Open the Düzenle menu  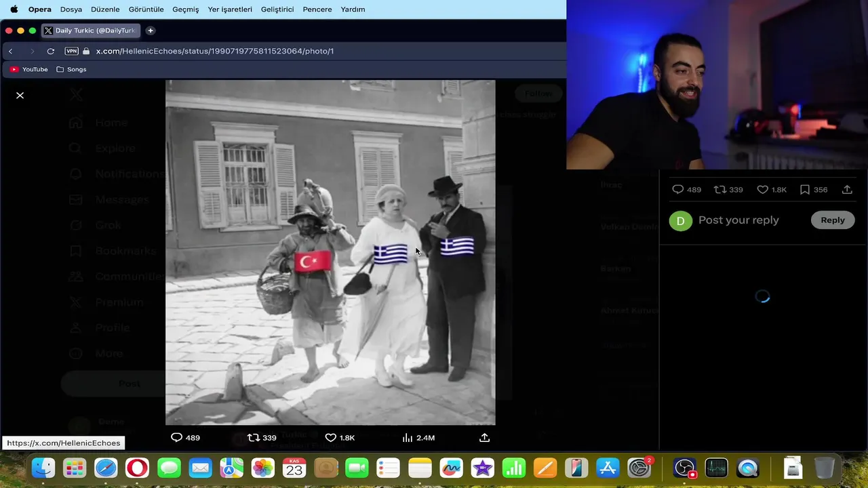[x=105, y=9]
